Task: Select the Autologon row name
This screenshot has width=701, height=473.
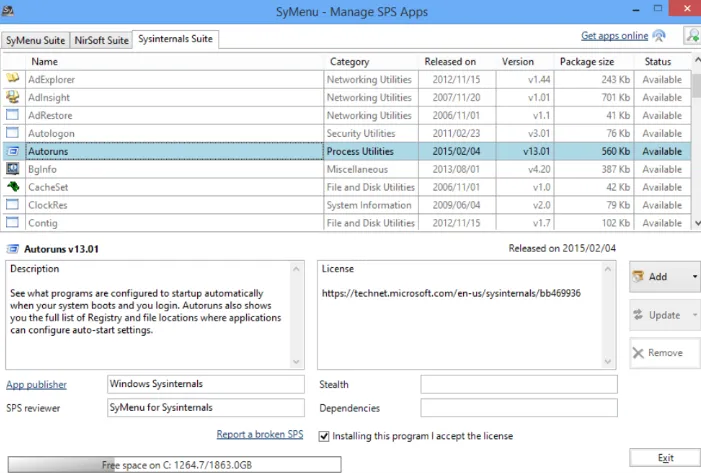Action: [51, 133]
